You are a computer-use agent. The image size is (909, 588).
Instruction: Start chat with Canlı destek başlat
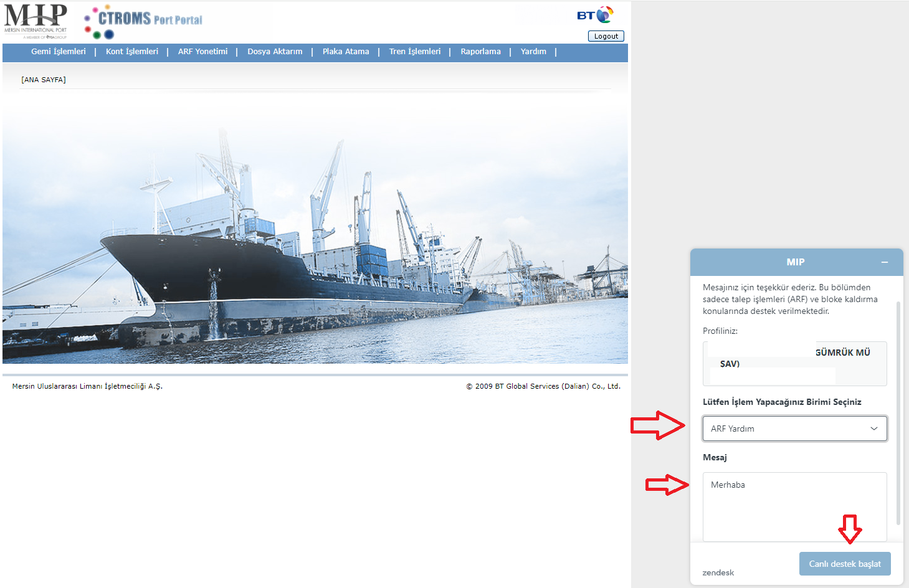[x=844, y=564]
